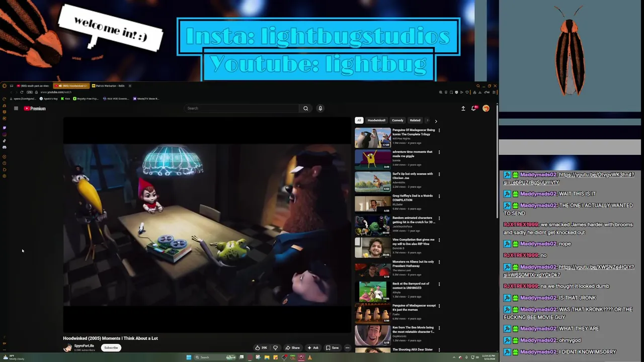644x362 pixels.
Task: Click the Opera logo menu icon
Action: click(x=4, y=86)
